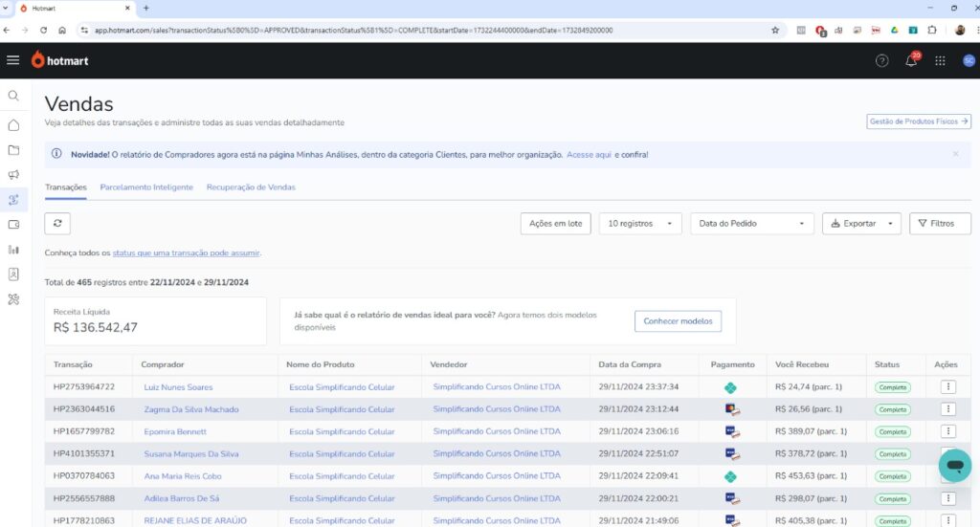Open the sidebar analytics bar chart icon

click(x=13, y=249)
